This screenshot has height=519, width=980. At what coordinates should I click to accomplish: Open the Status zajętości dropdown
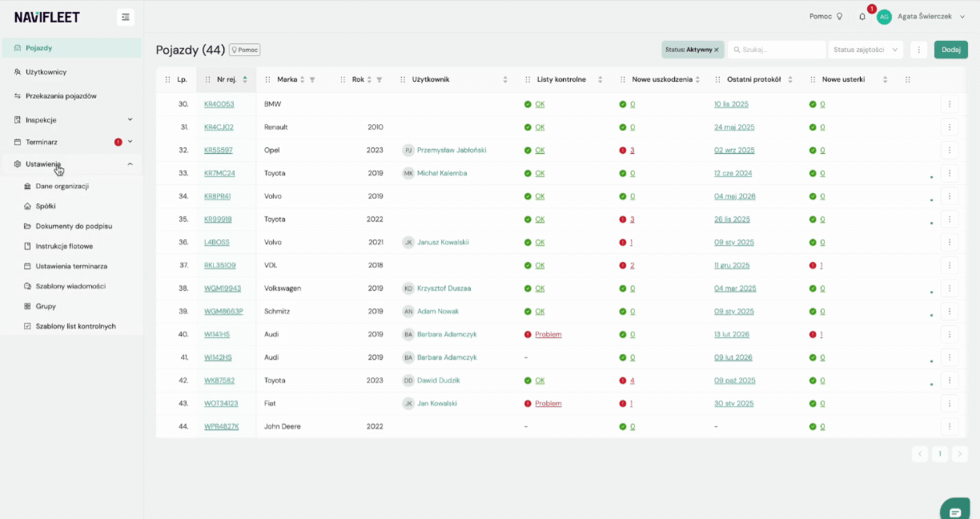(x=866, y=50)
